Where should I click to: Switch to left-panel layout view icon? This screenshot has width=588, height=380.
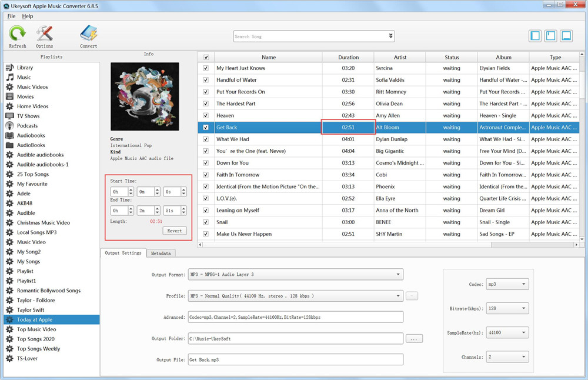pos(535,36)
